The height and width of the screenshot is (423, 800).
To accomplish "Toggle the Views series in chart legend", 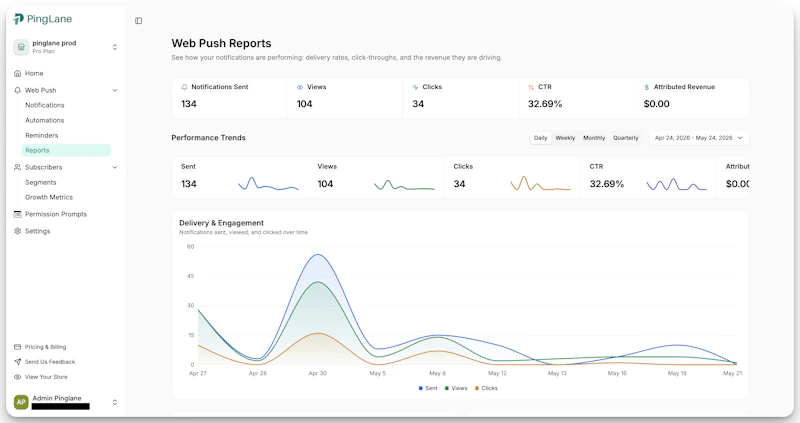I will [x=456, y=388].
